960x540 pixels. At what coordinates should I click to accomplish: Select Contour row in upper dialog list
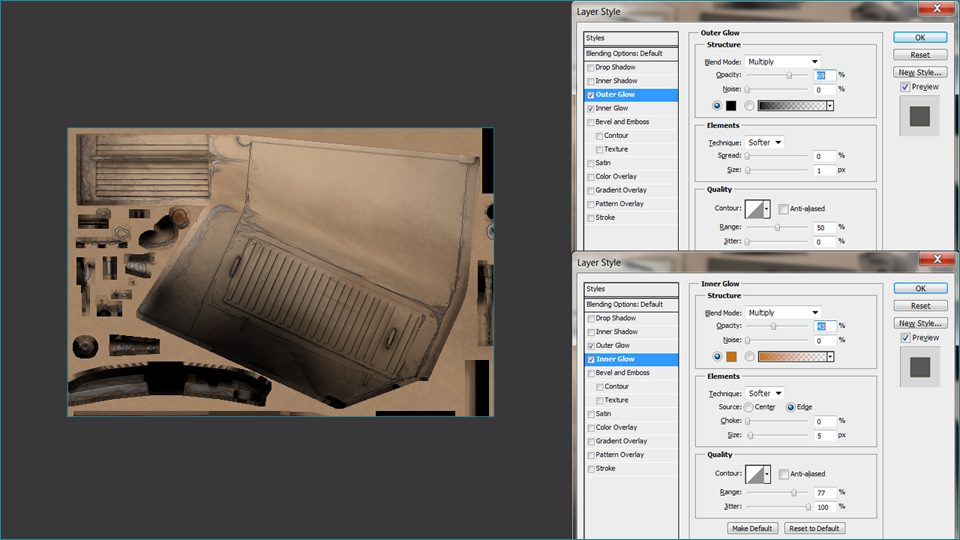pos(631,136)
